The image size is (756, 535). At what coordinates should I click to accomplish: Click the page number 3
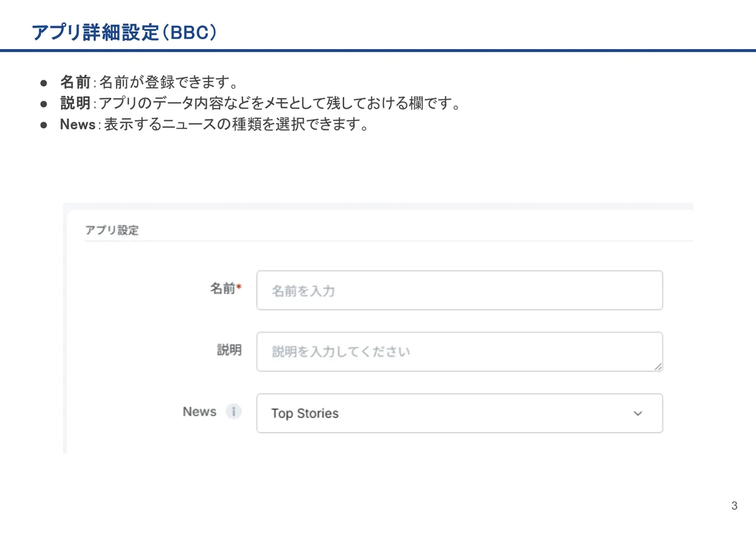coord(735,506)
